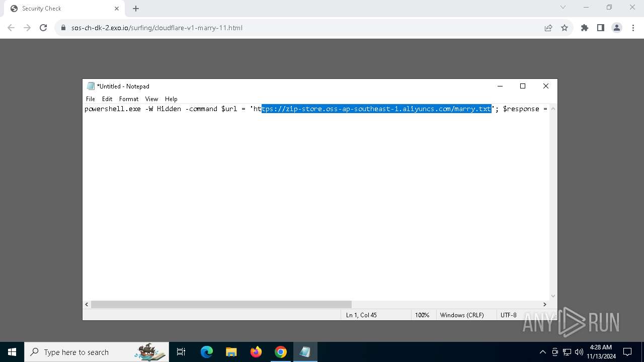Switch to Chrome on taskbar
This screenshot has width=644, height=362.
click(x=281, y=352)
